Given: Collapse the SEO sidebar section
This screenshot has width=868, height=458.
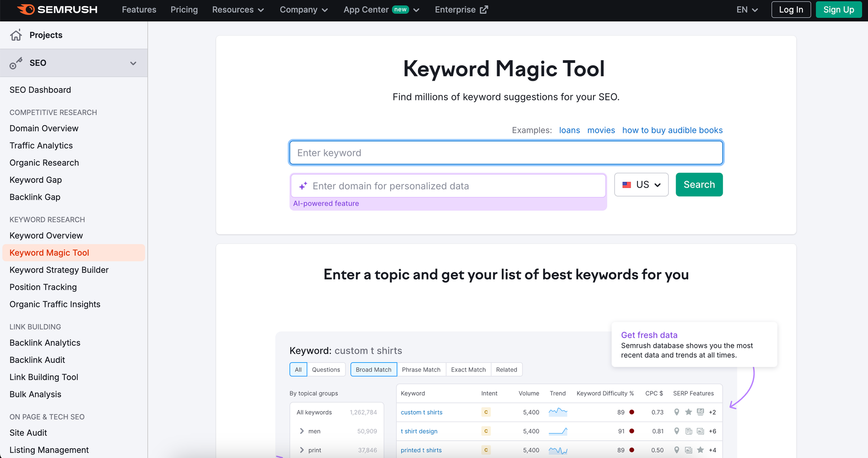Looking at the screenshot, I should click(x=133, y=63).
